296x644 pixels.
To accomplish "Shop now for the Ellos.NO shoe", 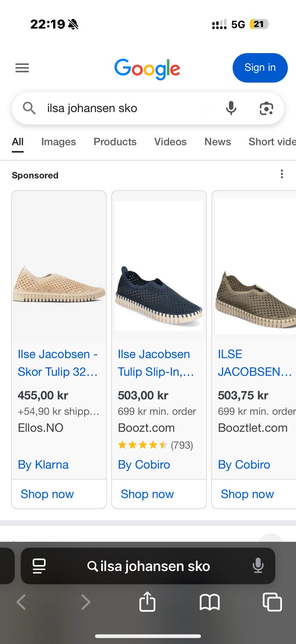I will click(47, 494).
